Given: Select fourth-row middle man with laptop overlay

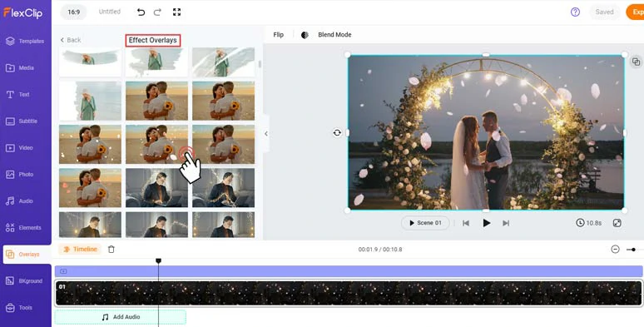Looking at the screenshot, I should click(157, 188).
